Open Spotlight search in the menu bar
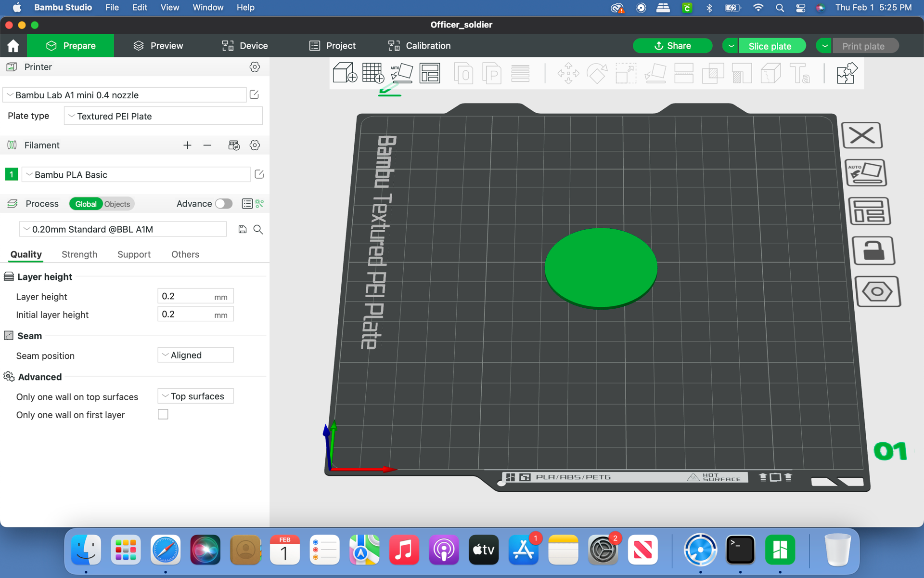The image size is (924, 578). (780, 8)
